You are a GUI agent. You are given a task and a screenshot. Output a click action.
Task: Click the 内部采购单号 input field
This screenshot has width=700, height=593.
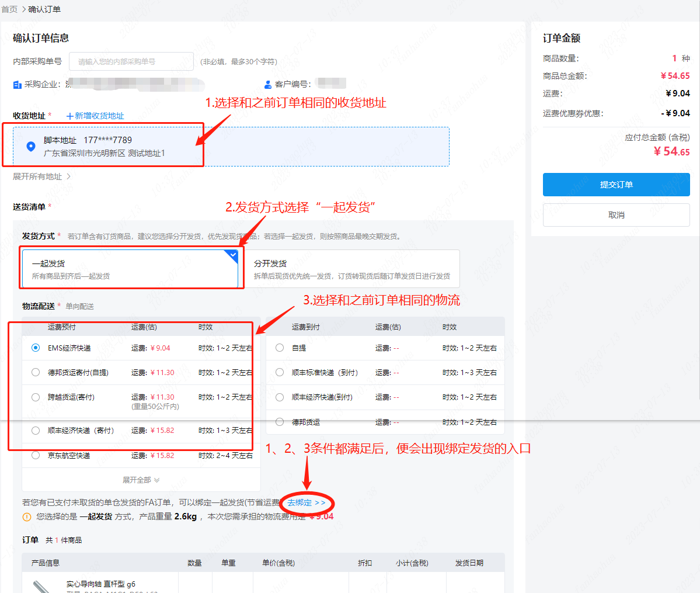coord(131,61)
